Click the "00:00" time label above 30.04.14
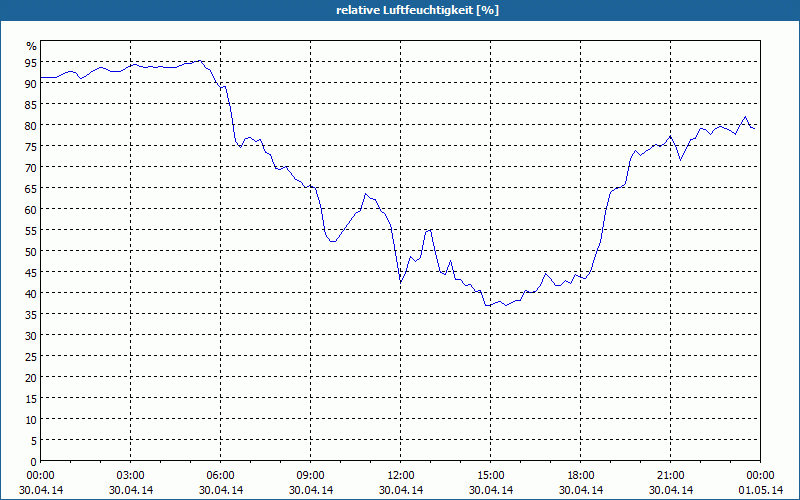 [40, 476]
